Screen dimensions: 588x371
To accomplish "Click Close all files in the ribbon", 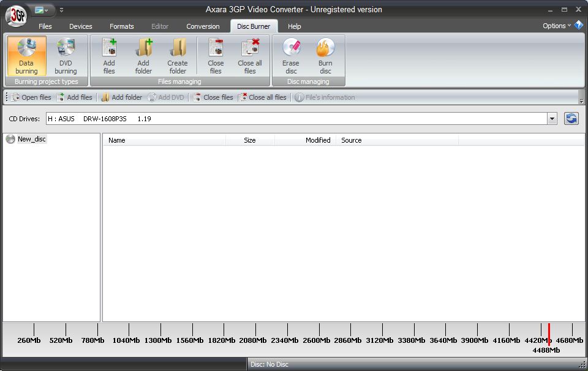I will [x=250, y=55].
